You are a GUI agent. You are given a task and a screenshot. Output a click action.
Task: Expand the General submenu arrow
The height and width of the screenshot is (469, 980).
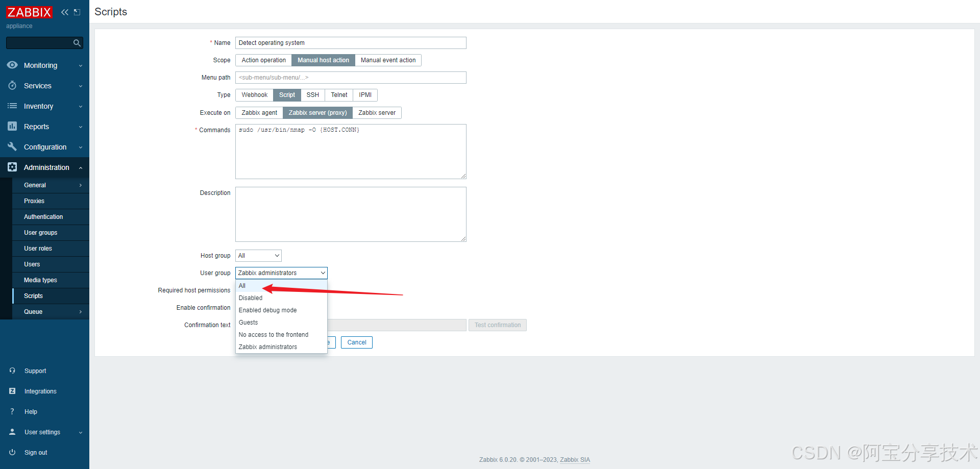[81, 185]
